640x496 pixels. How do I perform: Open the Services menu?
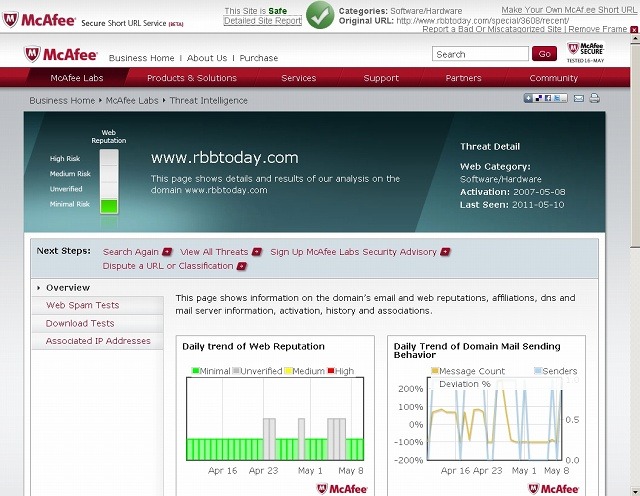point(299,78)
